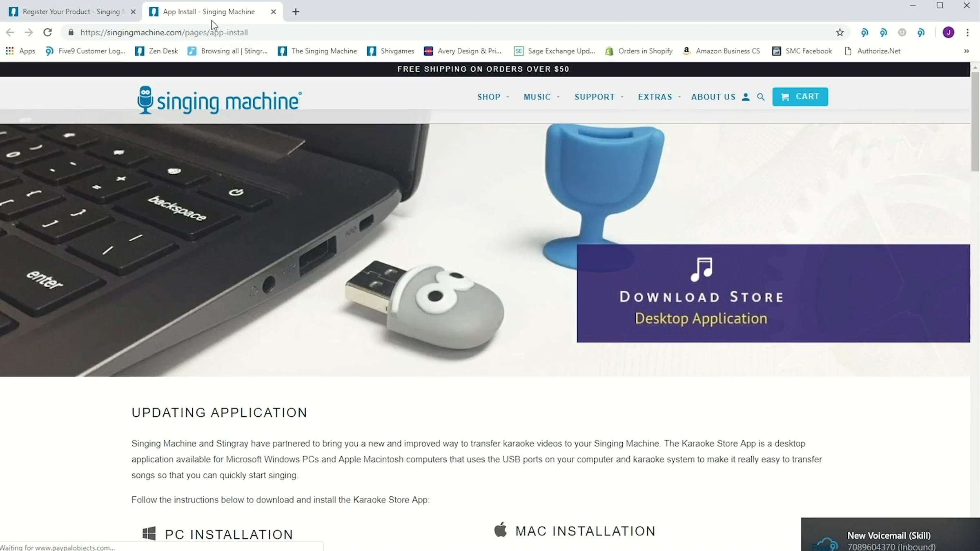Click the bookmark star in address bar
Image resolution: width=980 pixels, height=551 pixels.
[x=840, y=33]
